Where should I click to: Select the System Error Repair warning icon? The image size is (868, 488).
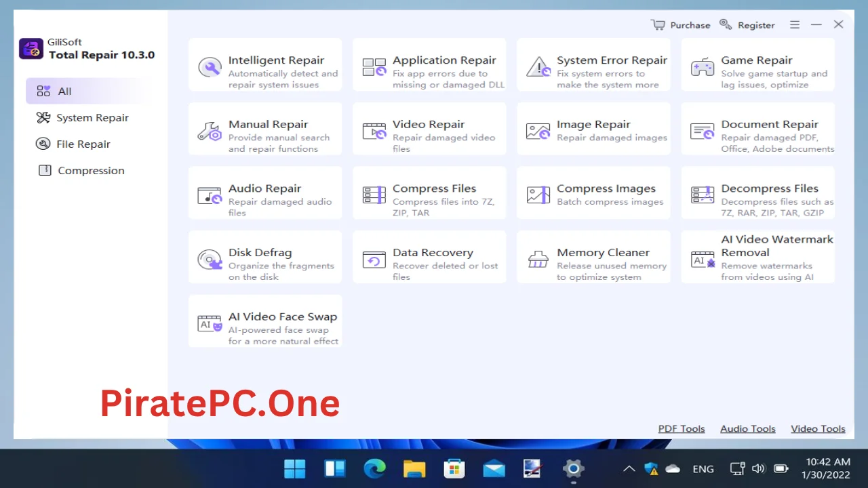pyautogui.click(x=538, y=67)
